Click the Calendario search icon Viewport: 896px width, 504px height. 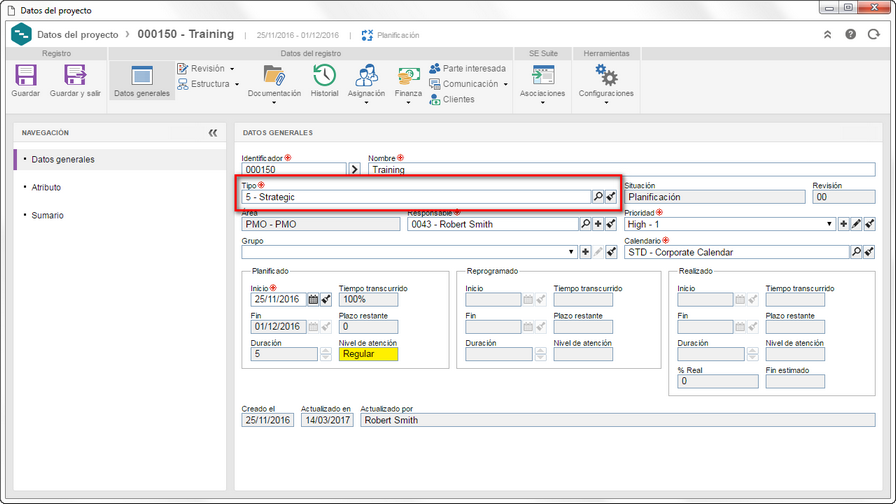click(x=856, y=252)
